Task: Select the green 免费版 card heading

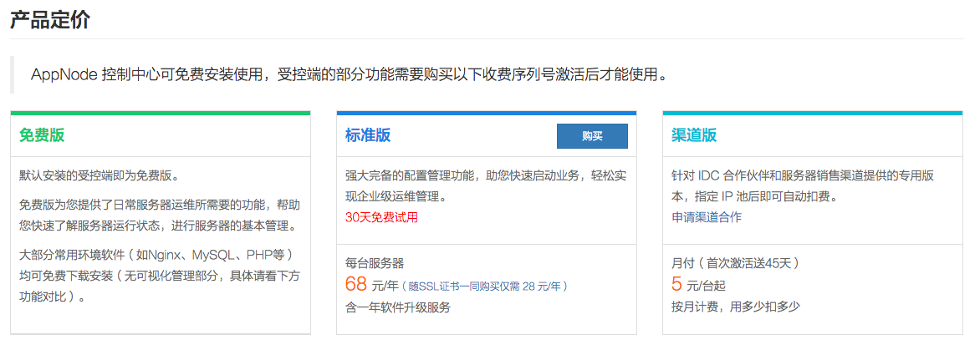Action: 42,135
